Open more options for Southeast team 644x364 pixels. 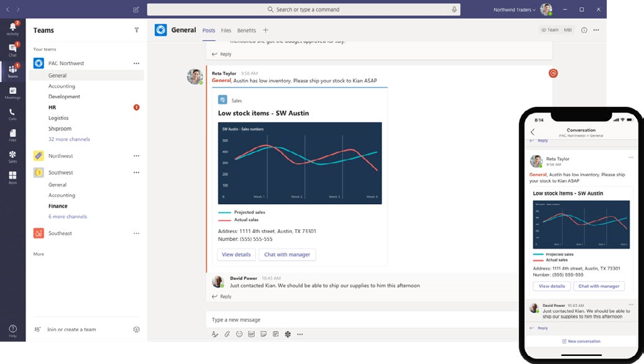[136, 233]
